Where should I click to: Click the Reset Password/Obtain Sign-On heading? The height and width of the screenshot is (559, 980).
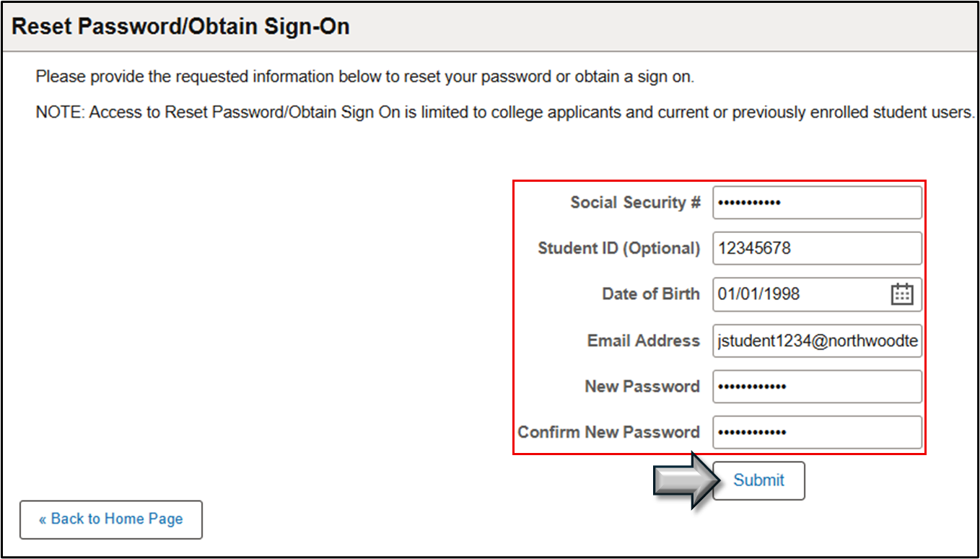[181, 27]
